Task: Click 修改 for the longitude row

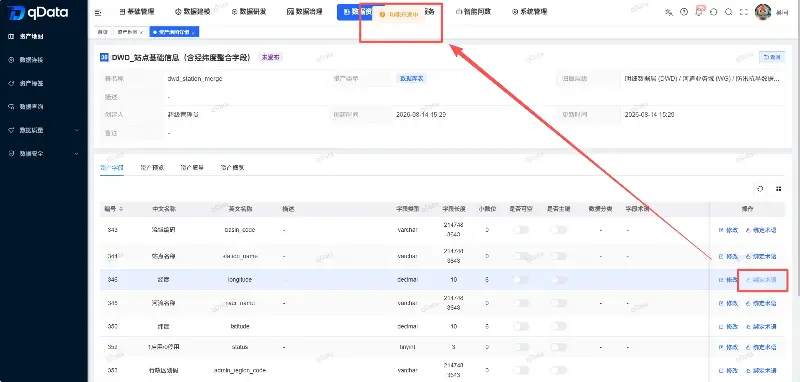Action: (728, 280)
